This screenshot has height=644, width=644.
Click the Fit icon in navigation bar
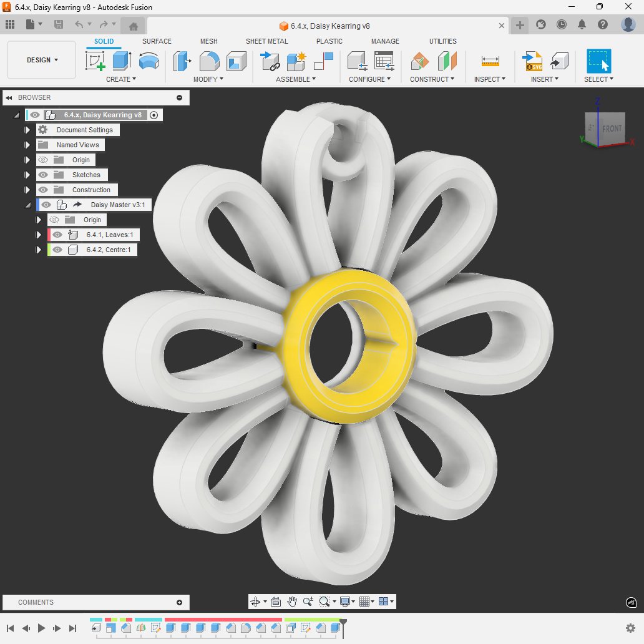pos(275,601)
